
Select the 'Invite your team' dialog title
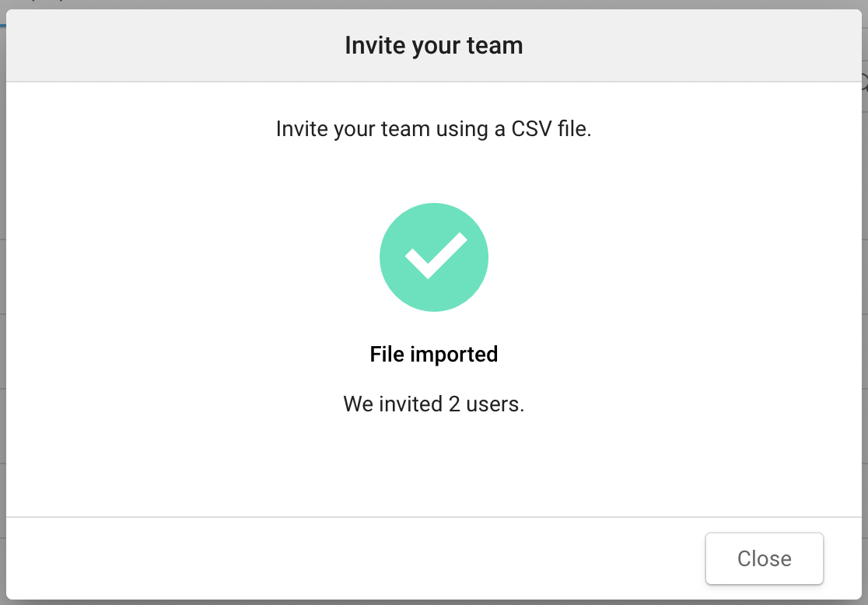434,45
